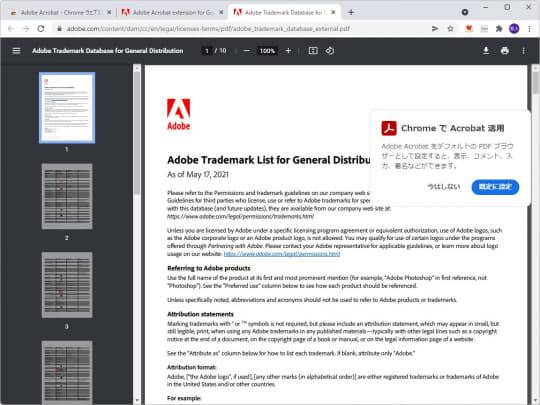This screenshot has height=405, width=540.
Task: Click the gray extension icon in the toolbar
Action: [x=484, y=29]
